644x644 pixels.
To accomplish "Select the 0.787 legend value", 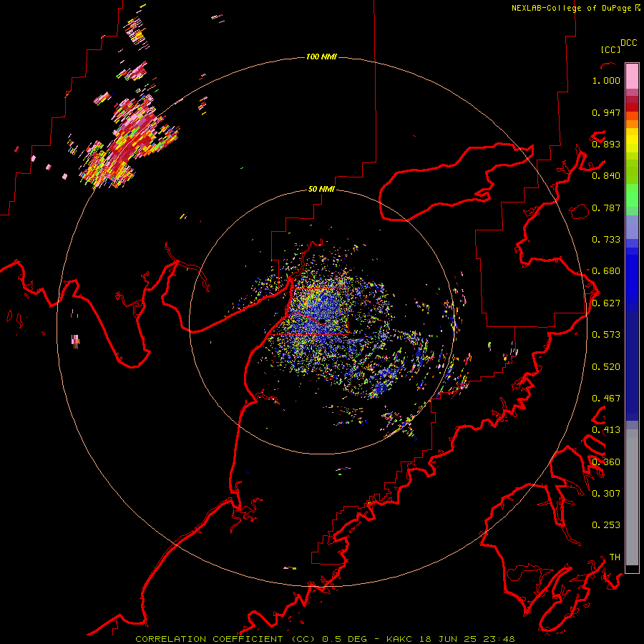I will [x=606, y=208].
